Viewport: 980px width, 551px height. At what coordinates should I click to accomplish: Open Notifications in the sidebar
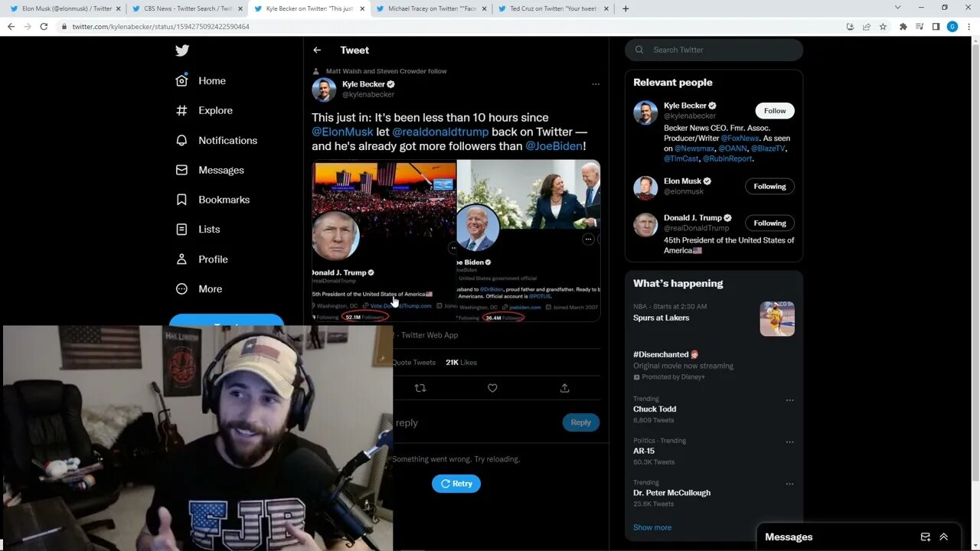tap(216, 140)
